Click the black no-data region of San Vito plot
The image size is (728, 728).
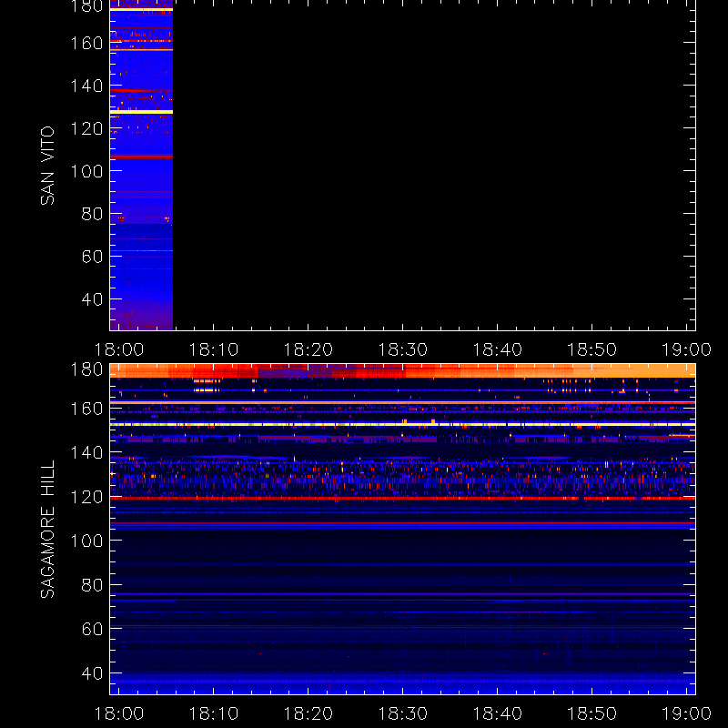[434, 165]
